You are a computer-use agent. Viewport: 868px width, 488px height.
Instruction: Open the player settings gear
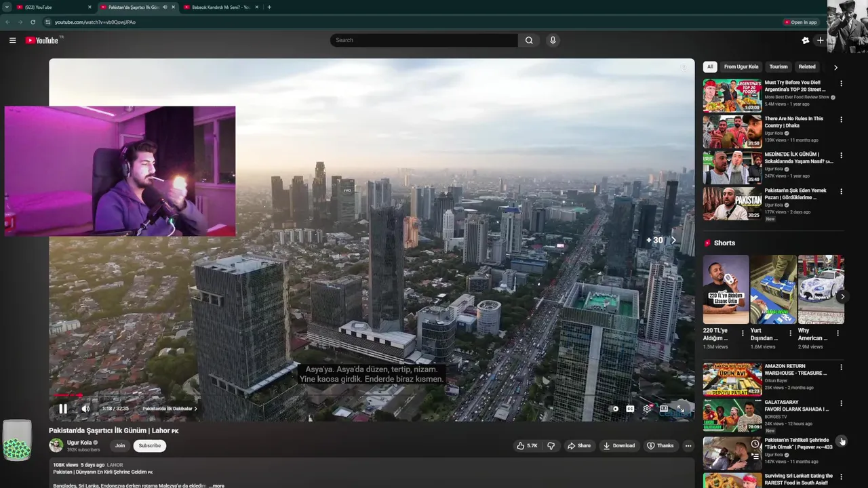647,409
